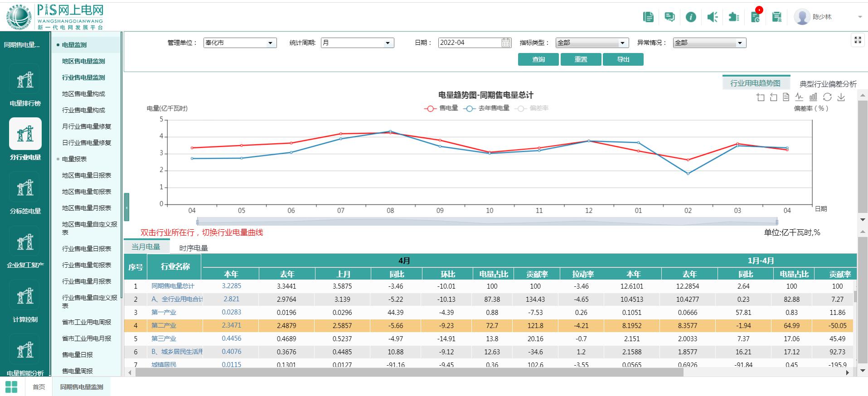Screen dimensions: 868x396
Task: Click the 导出 button
Action: [623, 59]
